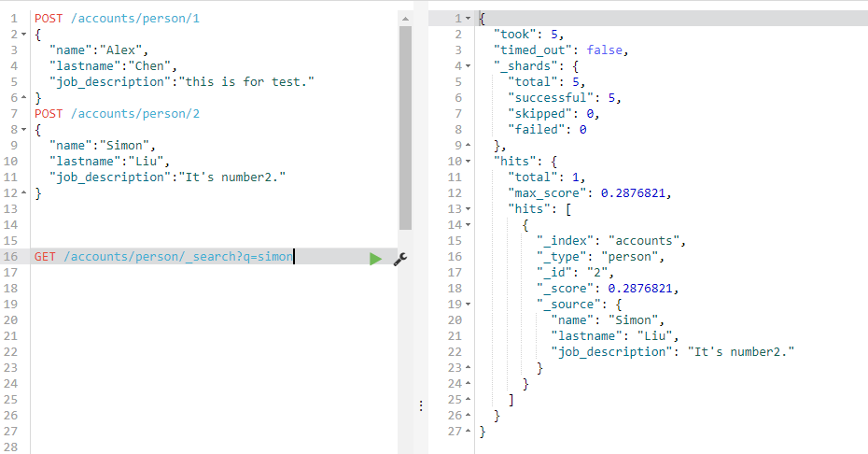Collapse the "_shards" fold at response line 4

click(469, 66)
